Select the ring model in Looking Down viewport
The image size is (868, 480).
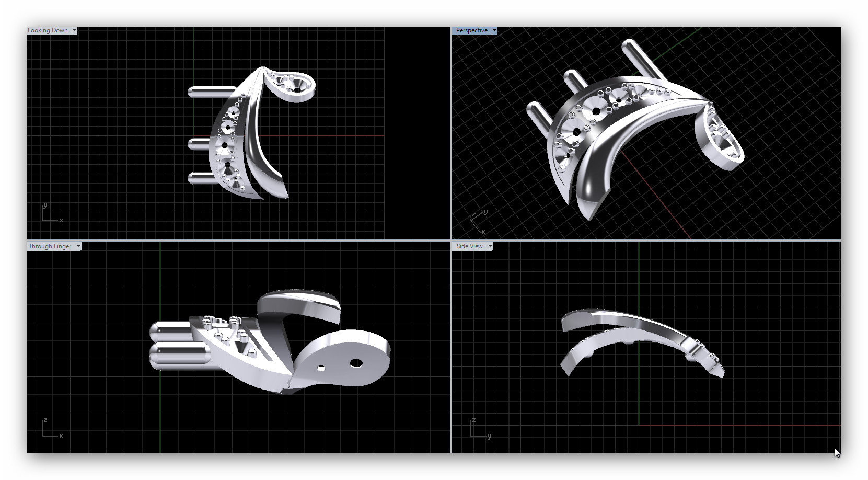pyautogui.click(x=252, y=133)
